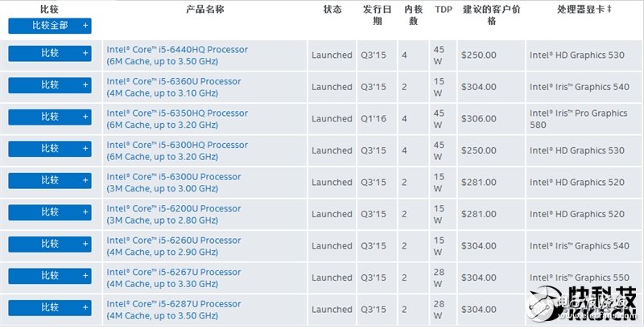Click the plus icon beside the i5-6440HQ row
Screen dimensions: 644x329
[x=85, y=53]
